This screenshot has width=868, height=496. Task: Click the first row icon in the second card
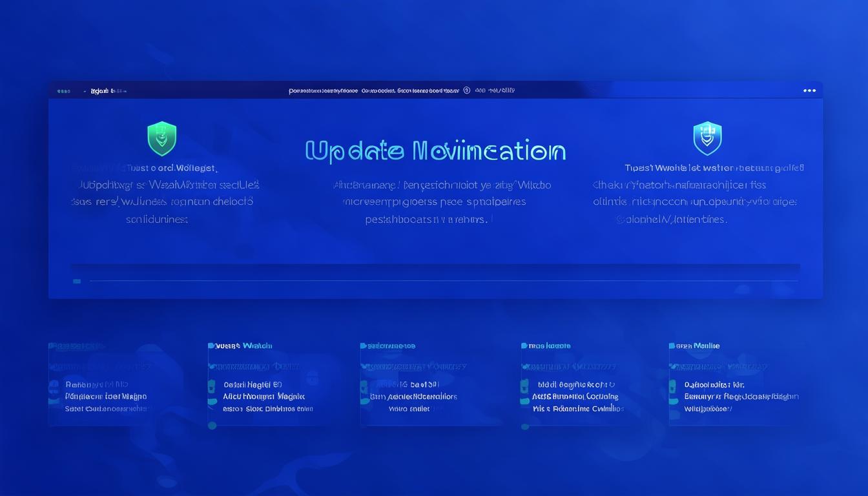[211, 387]
